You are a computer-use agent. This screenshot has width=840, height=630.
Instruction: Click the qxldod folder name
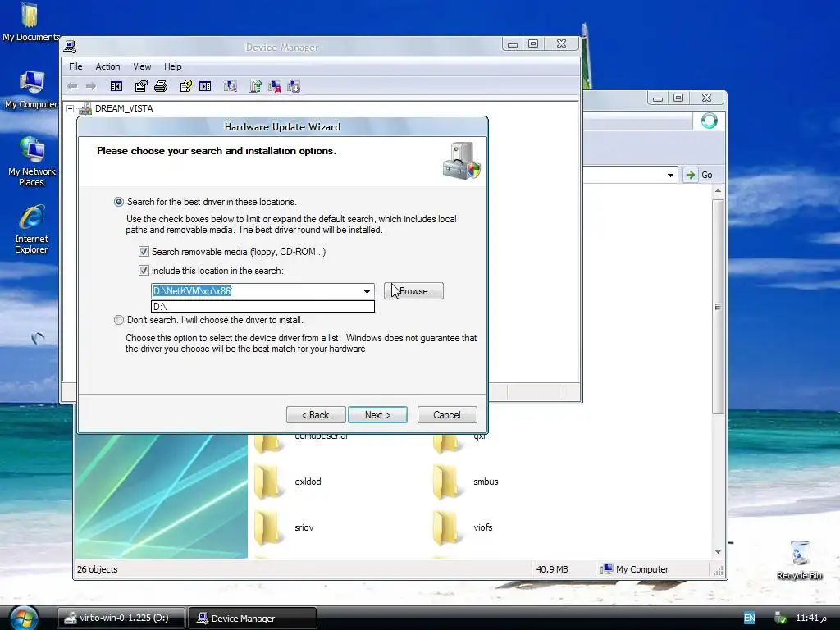(x=308, y=482)
